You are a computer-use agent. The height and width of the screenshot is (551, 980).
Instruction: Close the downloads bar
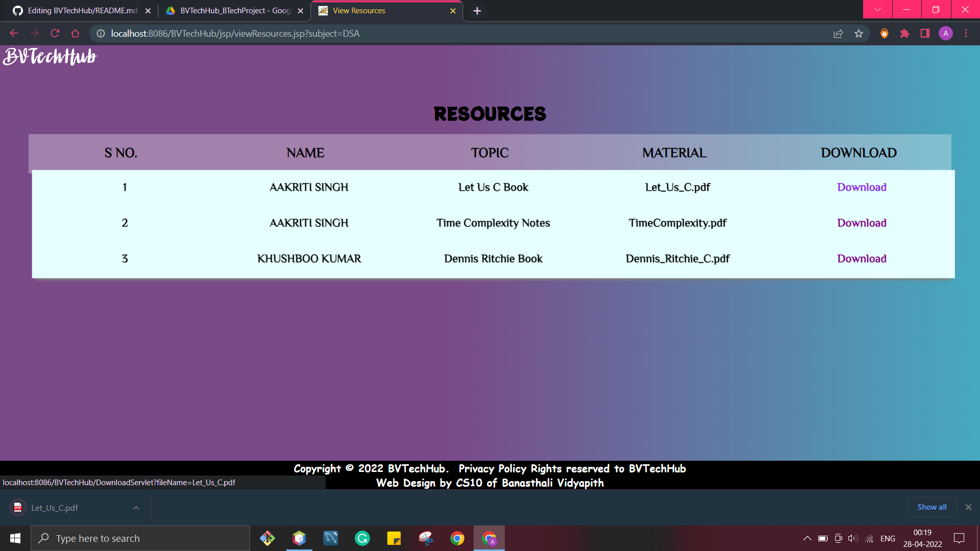coord(968,507)
